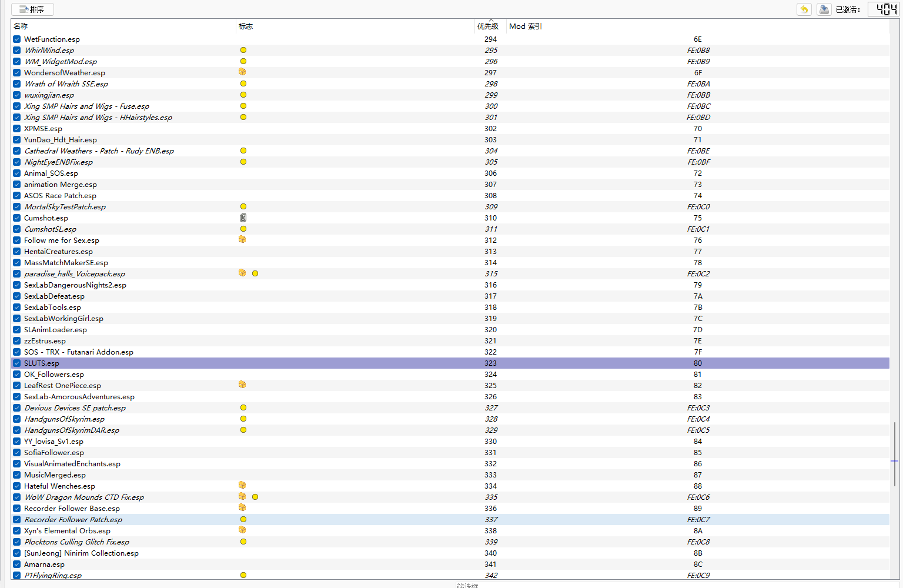Click the 排序 sort button
This screenshot has width=903, height=588.
click(32, 9)
